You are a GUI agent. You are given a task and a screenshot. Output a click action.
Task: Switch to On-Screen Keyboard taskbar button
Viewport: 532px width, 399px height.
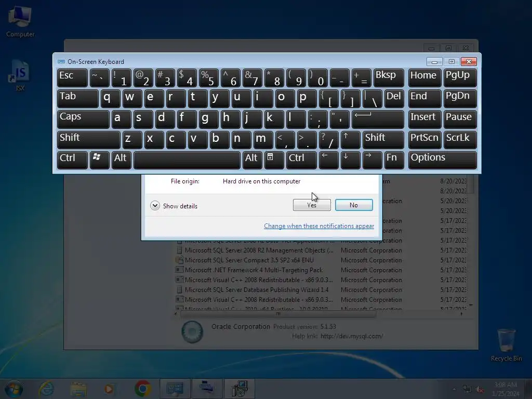pos(207,389)
